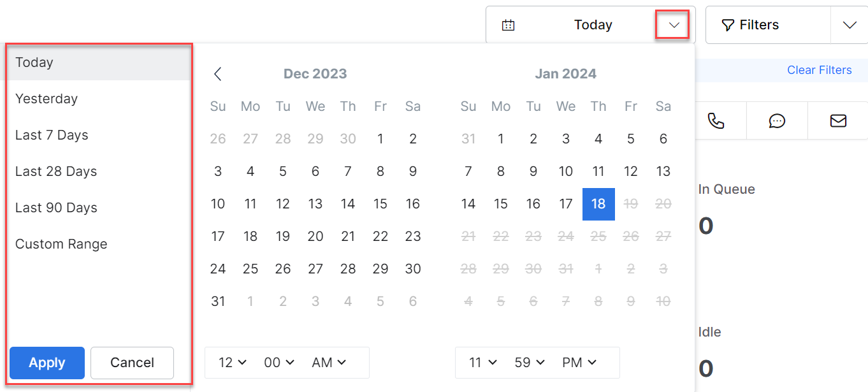The height and width of the screenshot is (392, 868).
Task: Click the funnel icon next to Filters
Action: coord(727,25)
